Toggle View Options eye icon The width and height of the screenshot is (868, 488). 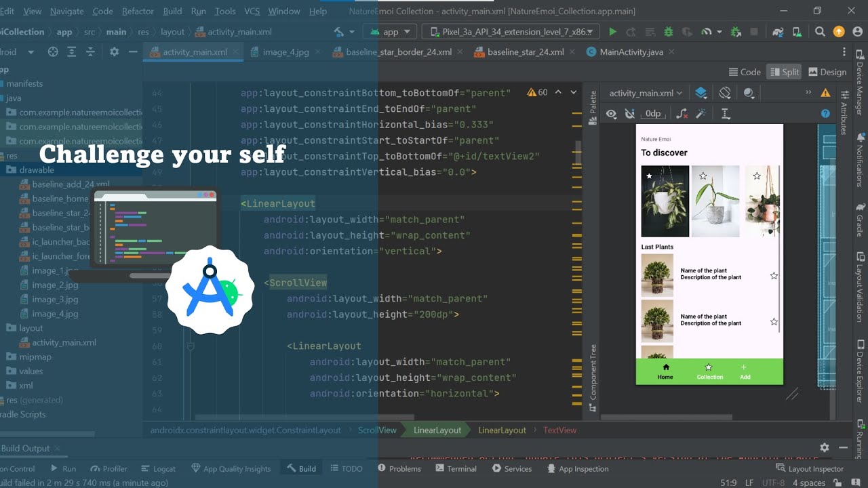click(611, 114)
